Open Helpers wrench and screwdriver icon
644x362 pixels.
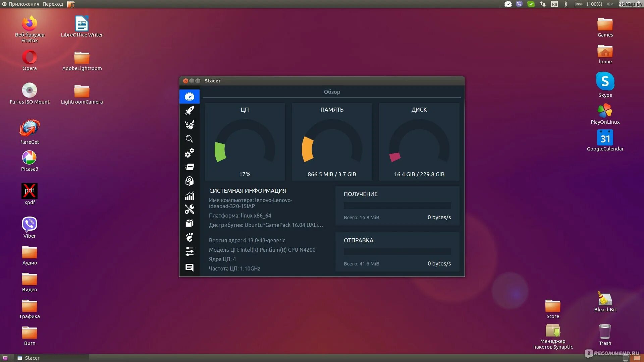pyautogui.click(x=190, y=209)
